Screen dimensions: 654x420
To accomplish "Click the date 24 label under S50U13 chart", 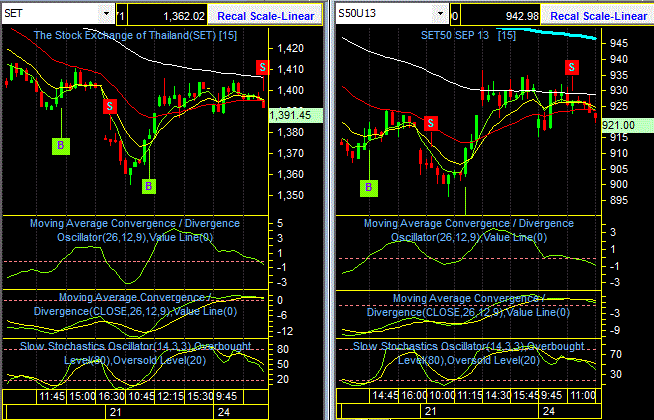I will click(549, 412).
